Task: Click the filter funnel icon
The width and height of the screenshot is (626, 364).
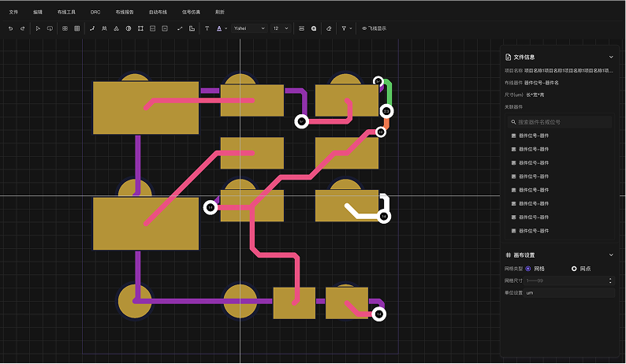Action: point(344,28)
